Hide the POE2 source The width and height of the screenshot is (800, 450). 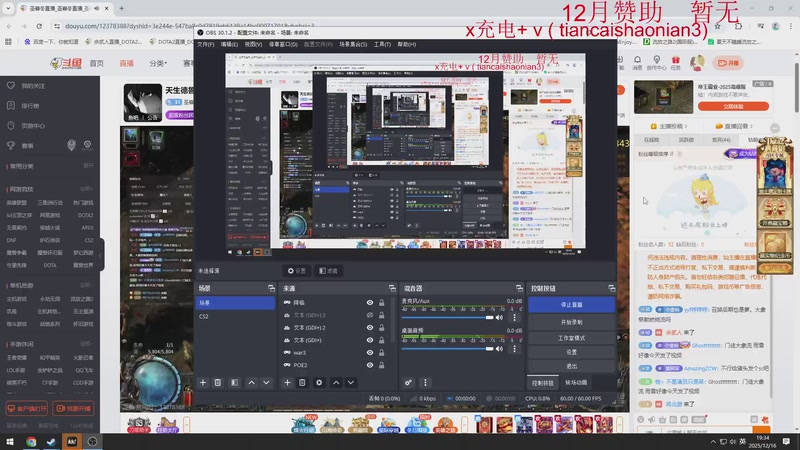370,365
